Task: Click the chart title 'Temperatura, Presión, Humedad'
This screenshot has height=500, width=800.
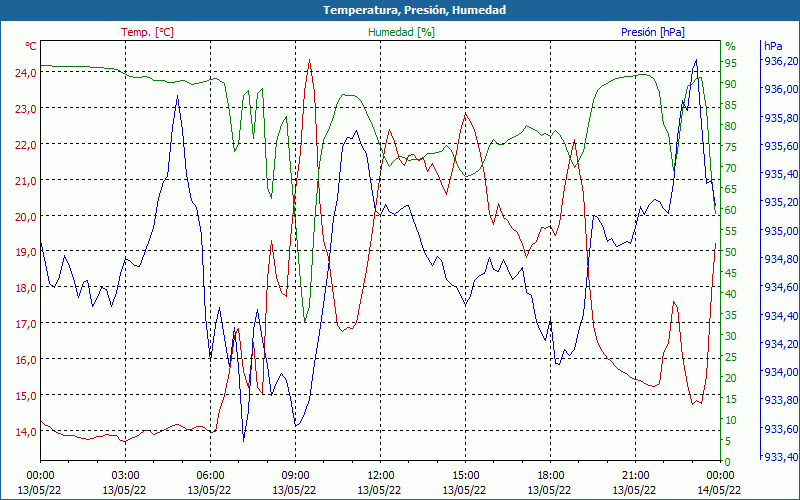Action: pyautogui.click(x=414, y=10)
